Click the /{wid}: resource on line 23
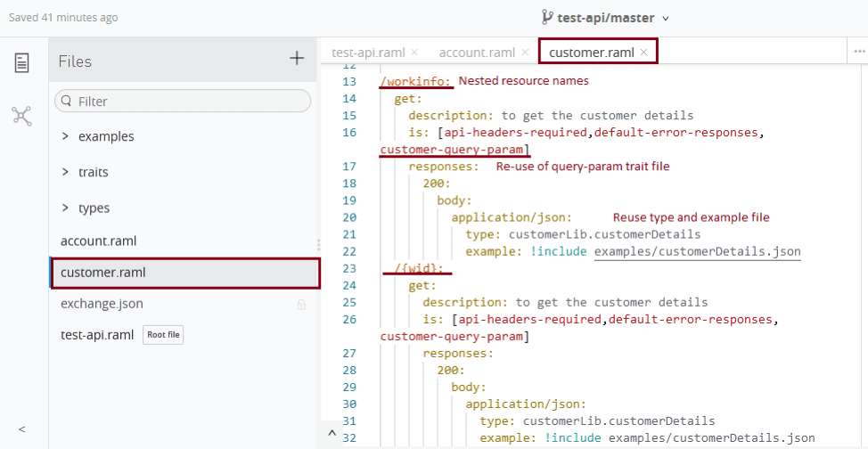 coord(419,268)
